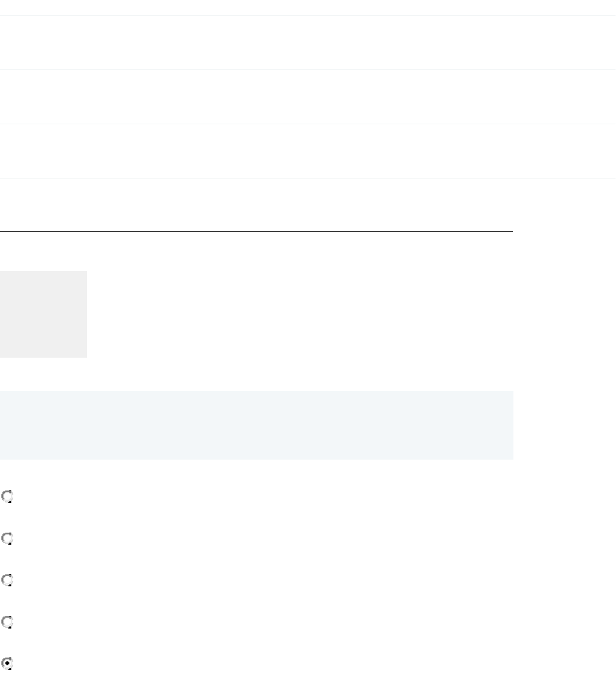This screenshot has height=678, width=616.
Task: Click the black horizontal divider line
Action: click(x=256, y=231)
